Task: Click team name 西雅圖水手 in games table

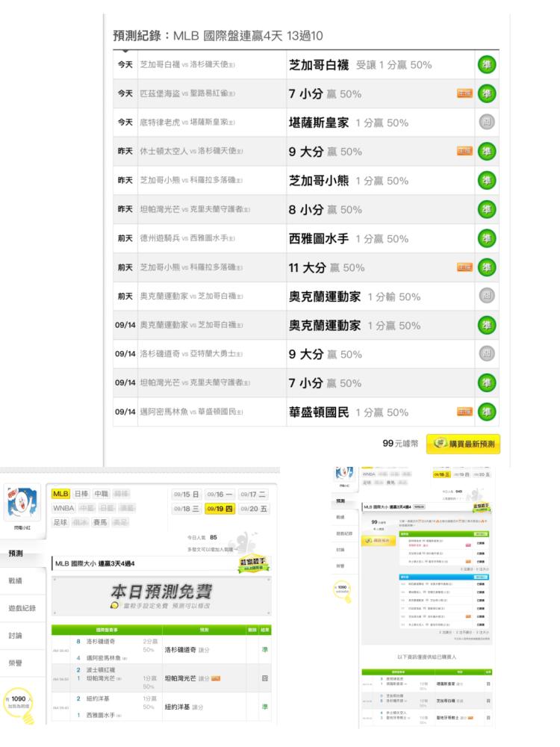Action: tap(101, 715)
